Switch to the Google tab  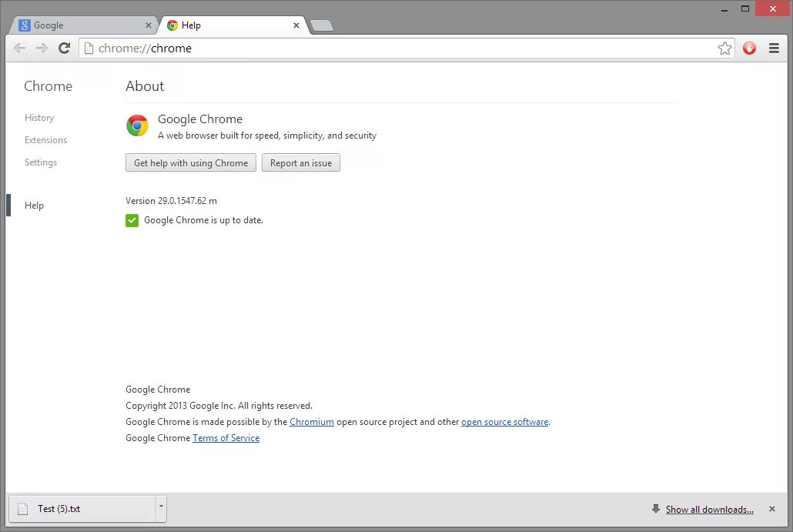(84, 25)
